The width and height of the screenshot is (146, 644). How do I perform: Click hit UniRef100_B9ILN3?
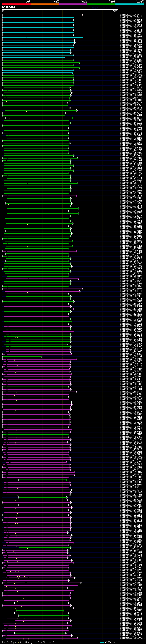pyautogui.click(x=131, y=77)
